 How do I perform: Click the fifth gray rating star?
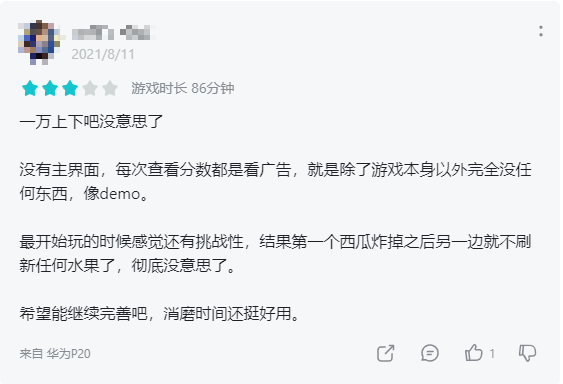pyautogui.click(x=110, y=88)
